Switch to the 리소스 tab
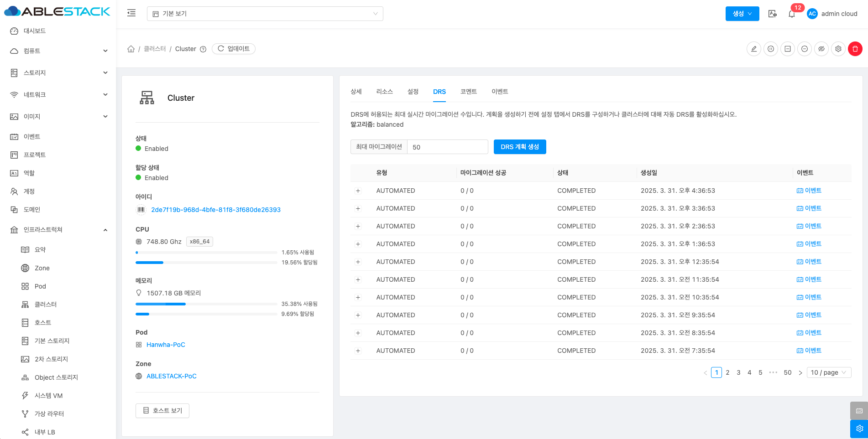868x439 pixels. coord(384,92)
